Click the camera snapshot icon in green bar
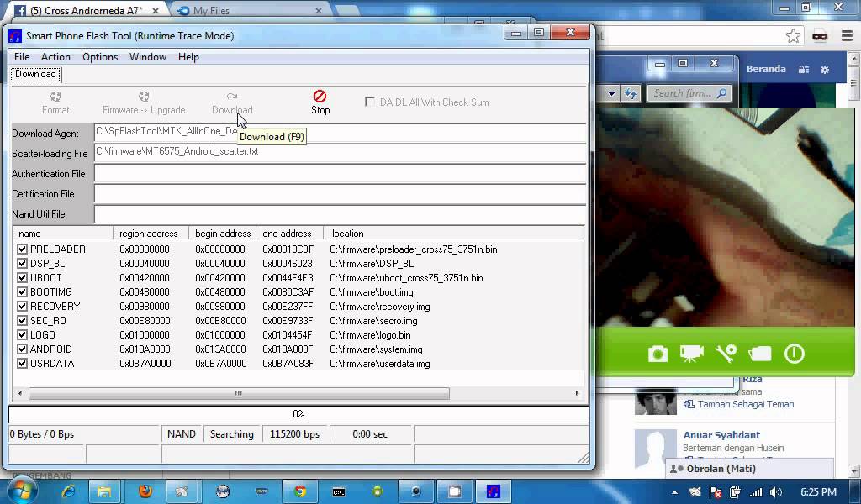This screenshot has height=504, width=861. point(658,354)
